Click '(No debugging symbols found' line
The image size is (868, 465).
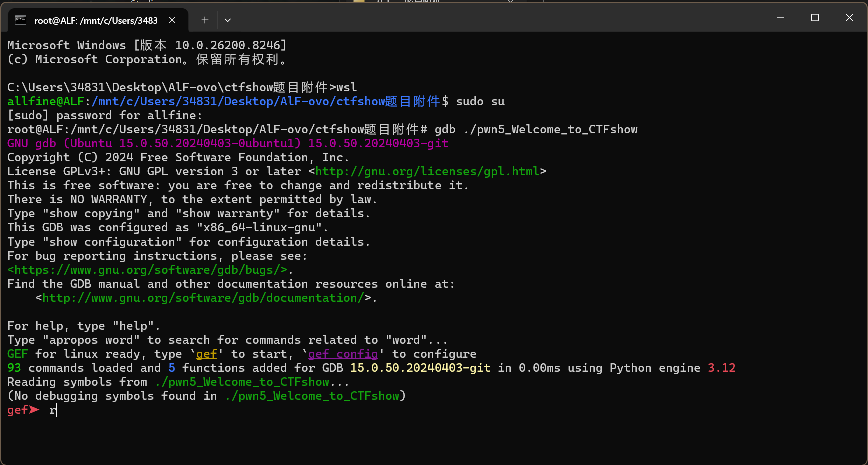point(206,396)
